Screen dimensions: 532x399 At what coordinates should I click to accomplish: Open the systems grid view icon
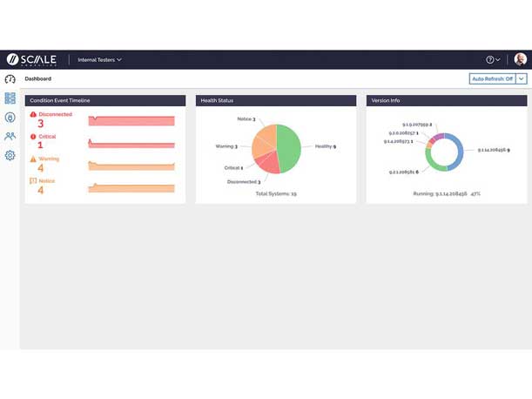point(10,98)
